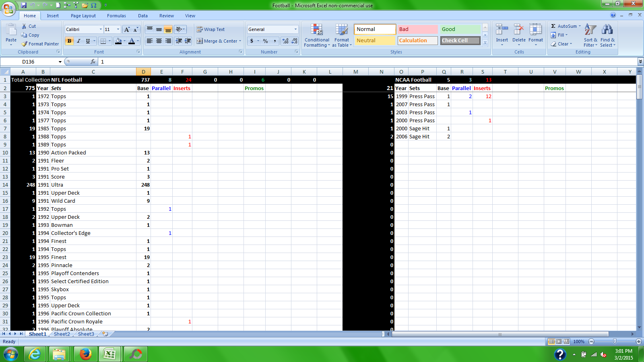The image size is (644, 362).
Task: Open Firefox from the Windows taskbar
Action: (x=85, y=354)
